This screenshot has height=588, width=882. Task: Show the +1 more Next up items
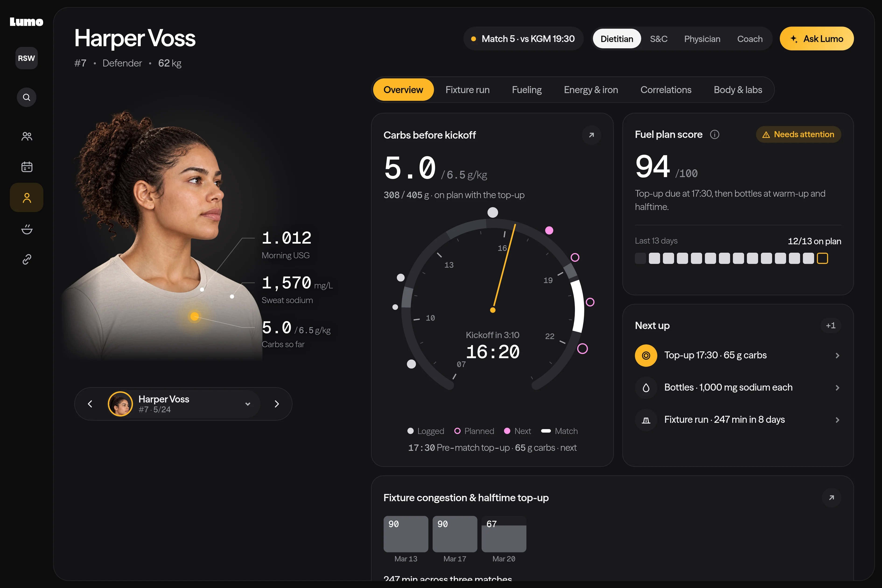831,325
